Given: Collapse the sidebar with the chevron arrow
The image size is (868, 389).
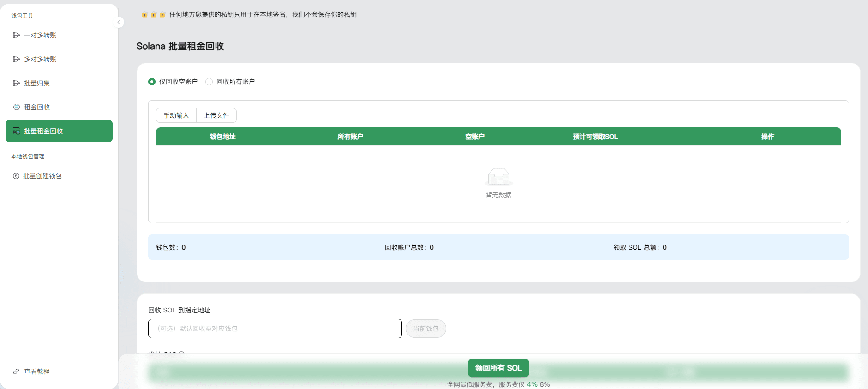Looking at the screenshot, I should pyautogui.click(x=119, y=22).
